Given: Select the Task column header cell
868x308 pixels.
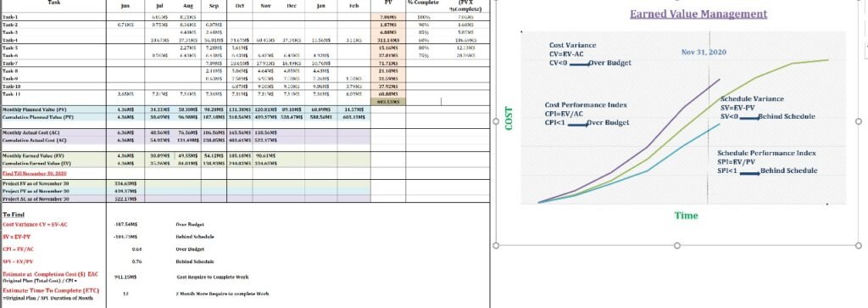Looking at the screenshot, I should 53,3.
